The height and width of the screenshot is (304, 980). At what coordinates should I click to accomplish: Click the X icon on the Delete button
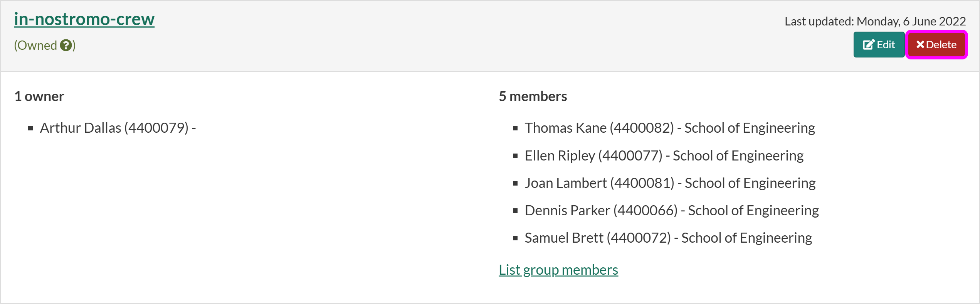[920, 45]
